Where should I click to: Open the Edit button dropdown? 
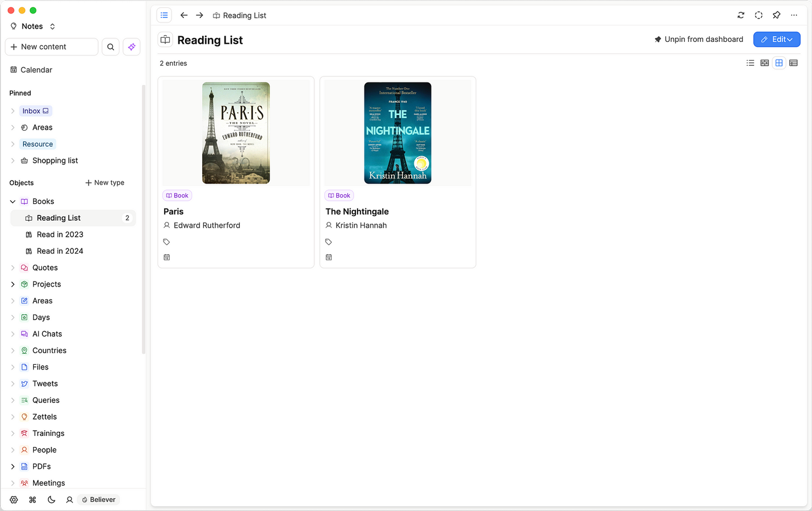[x=776, y=39]
